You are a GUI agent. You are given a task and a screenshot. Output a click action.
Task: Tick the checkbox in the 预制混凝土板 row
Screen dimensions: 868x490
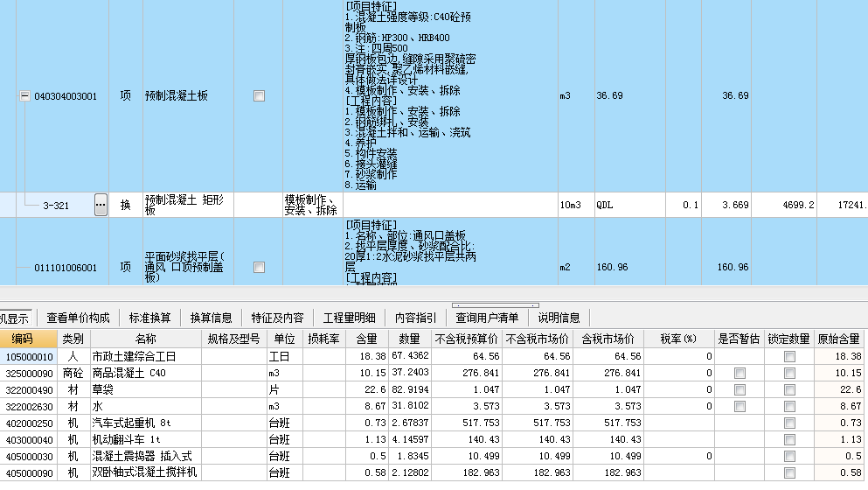[259, 96]
